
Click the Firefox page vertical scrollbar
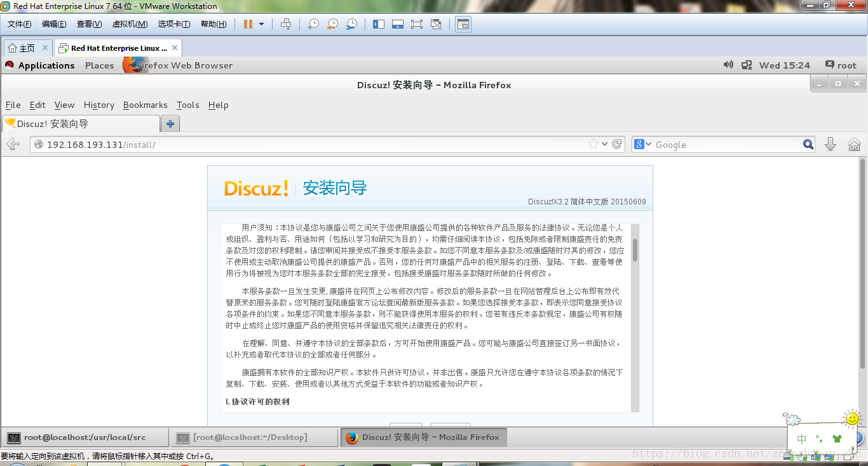(863, 263)
